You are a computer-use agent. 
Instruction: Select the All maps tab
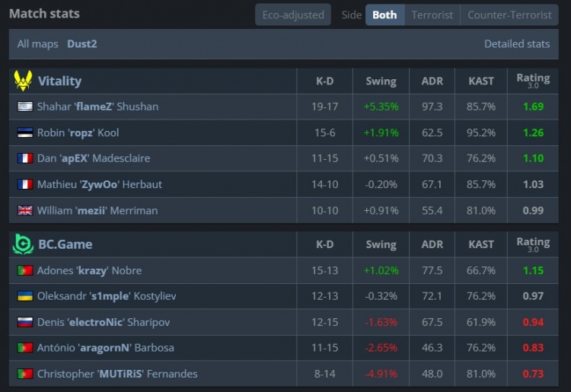coord(37,44)
